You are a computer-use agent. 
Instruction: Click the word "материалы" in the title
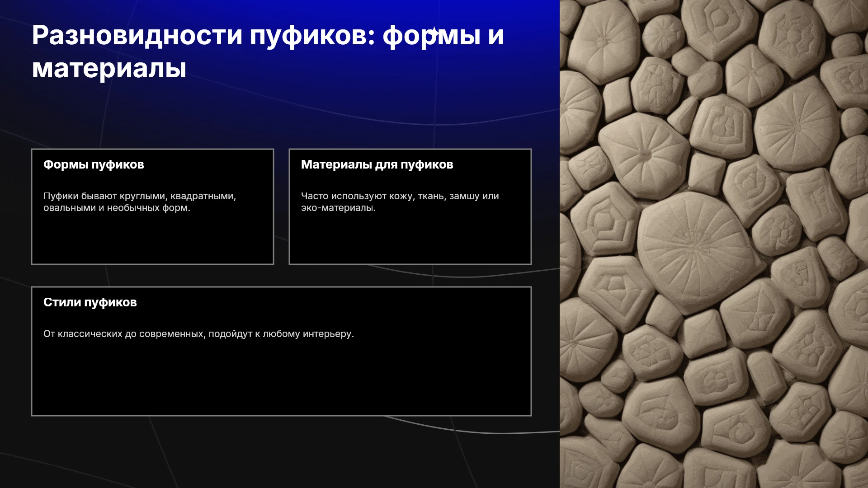[x=109, y=69]
